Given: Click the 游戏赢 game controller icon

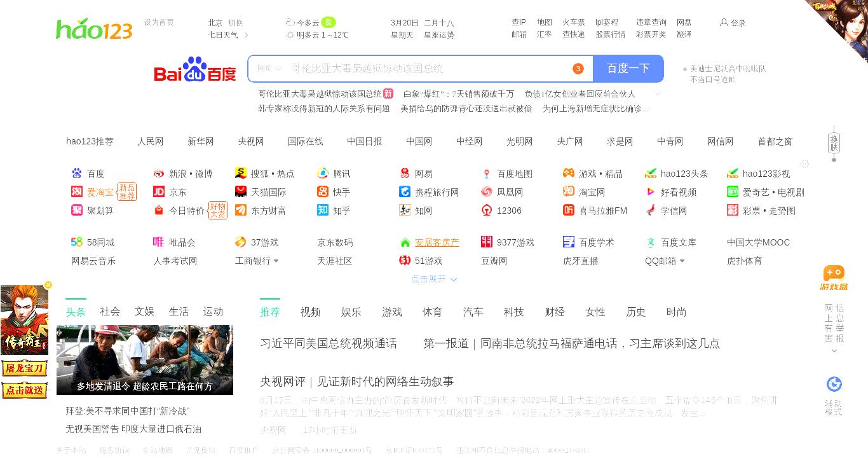Looking at the screenshot, I should (x=834, y=273).
